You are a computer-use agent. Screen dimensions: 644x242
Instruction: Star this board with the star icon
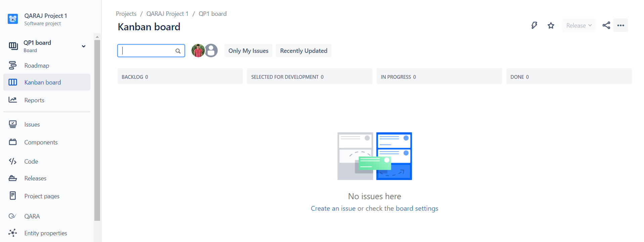551,25
